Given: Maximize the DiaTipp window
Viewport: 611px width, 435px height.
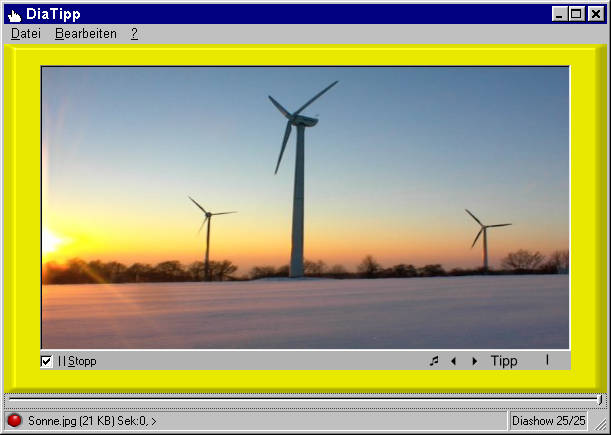Looking at the screenshot, I should tap(575, 14).
